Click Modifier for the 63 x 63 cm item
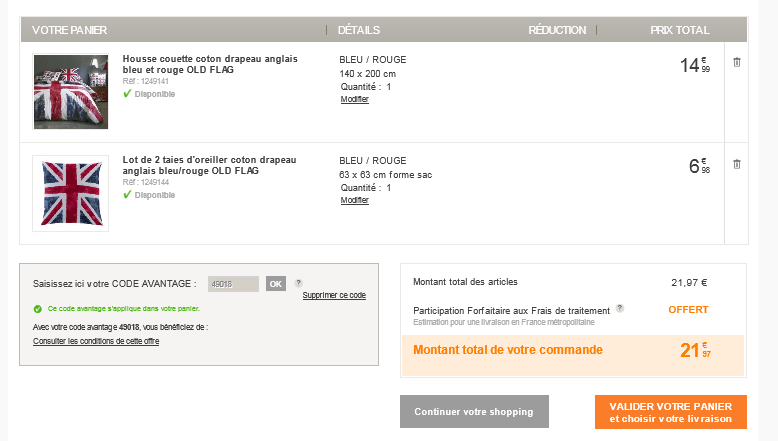This screenshot has height=441, width=778. (355, 200)
